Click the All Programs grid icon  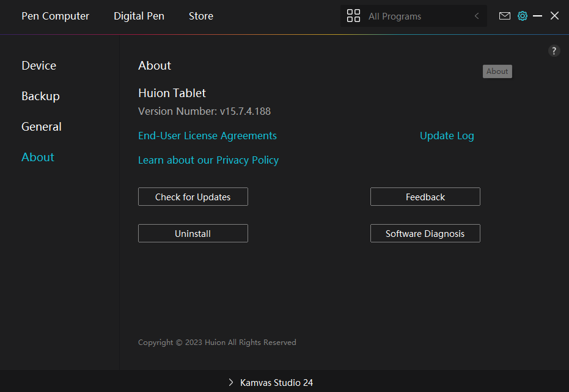point(353,16)
